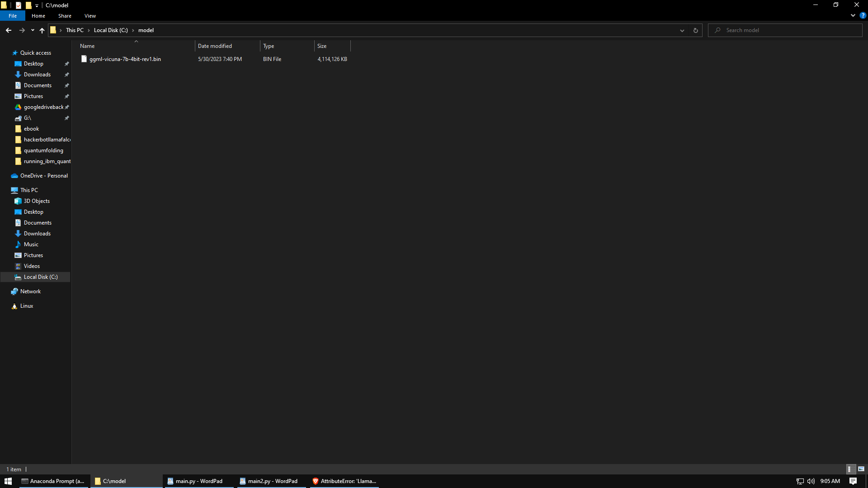The image size is (868, 488).
Task: Navigate to Local Disk (C:) via breadcrumb
Action: pos(110,30)
